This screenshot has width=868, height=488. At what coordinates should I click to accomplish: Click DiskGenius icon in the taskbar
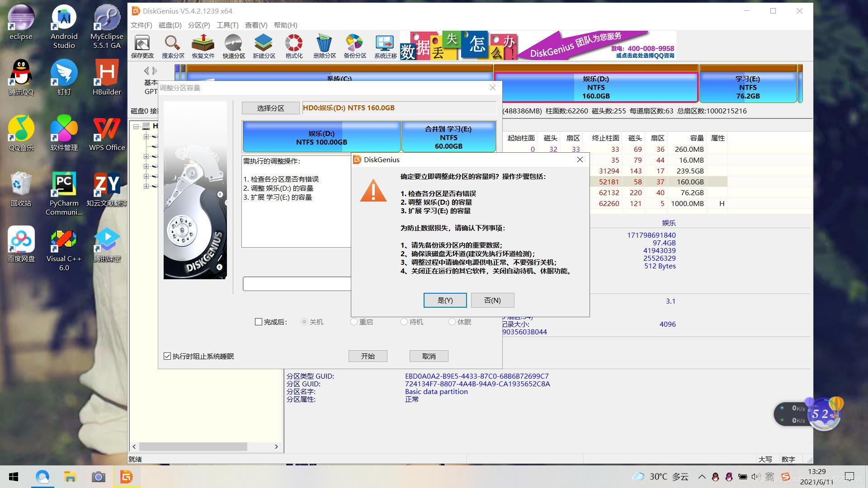127,477
